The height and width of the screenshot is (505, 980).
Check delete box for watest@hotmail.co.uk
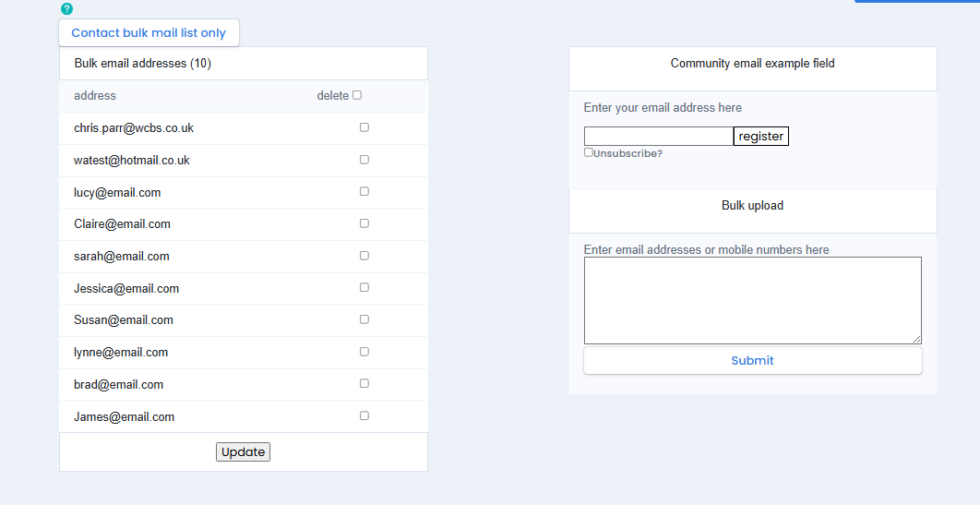coord(365,160)
